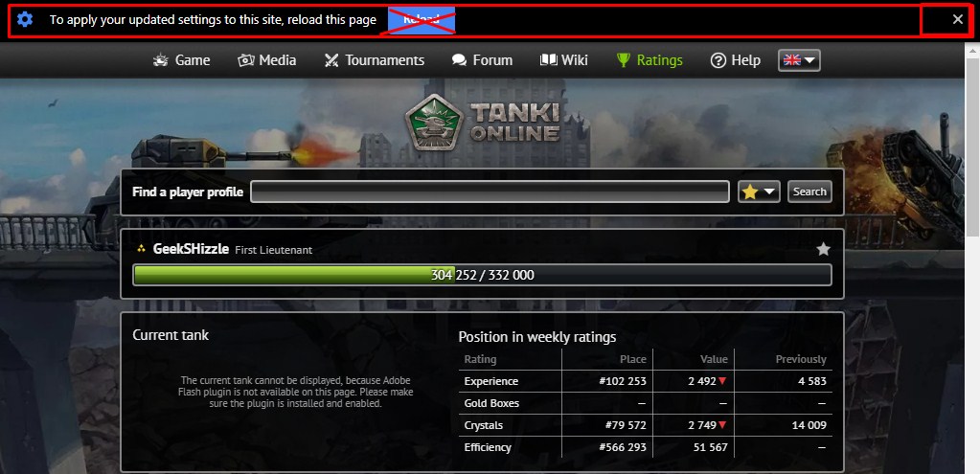Toggle favorite star for GeekSHizzle
Screen dimensions: 980x474
coord(823,249)
